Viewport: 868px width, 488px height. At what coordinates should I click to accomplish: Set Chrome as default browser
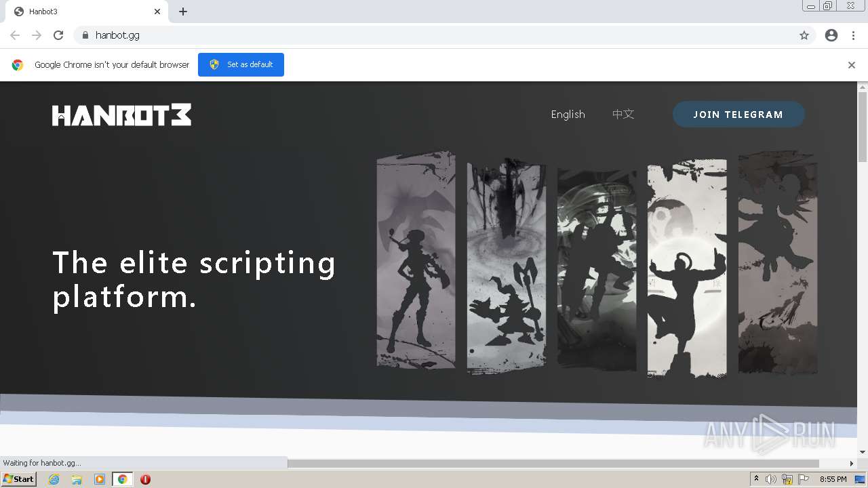click(x=241, y=64)
